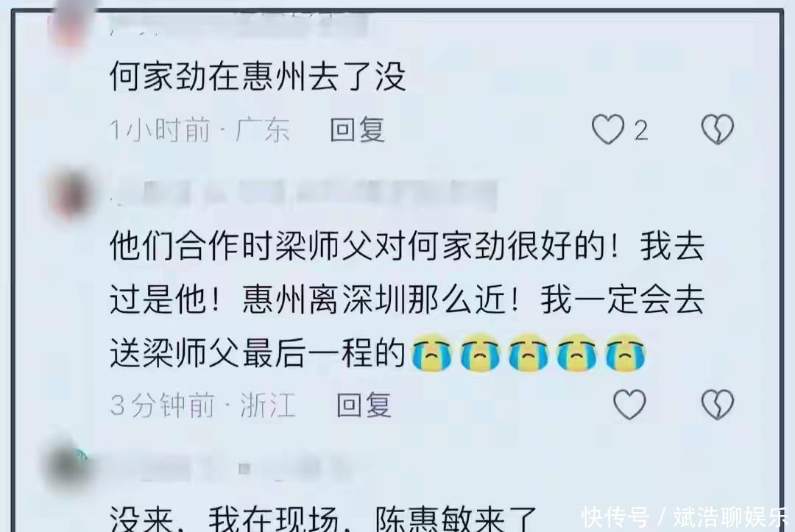795x532 pixels.
Task: Tap broken heart on the 广东 comment
Action: coord(718,130)
